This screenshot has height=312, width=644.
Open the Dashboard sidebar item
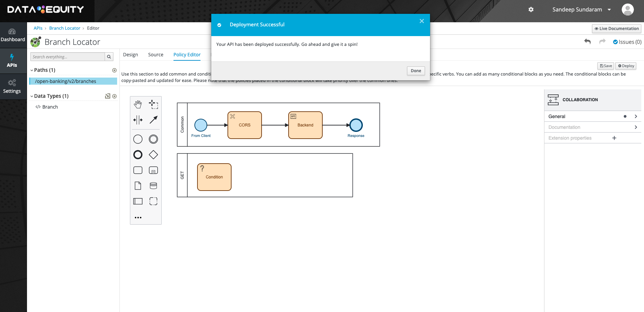coord(13,35)
